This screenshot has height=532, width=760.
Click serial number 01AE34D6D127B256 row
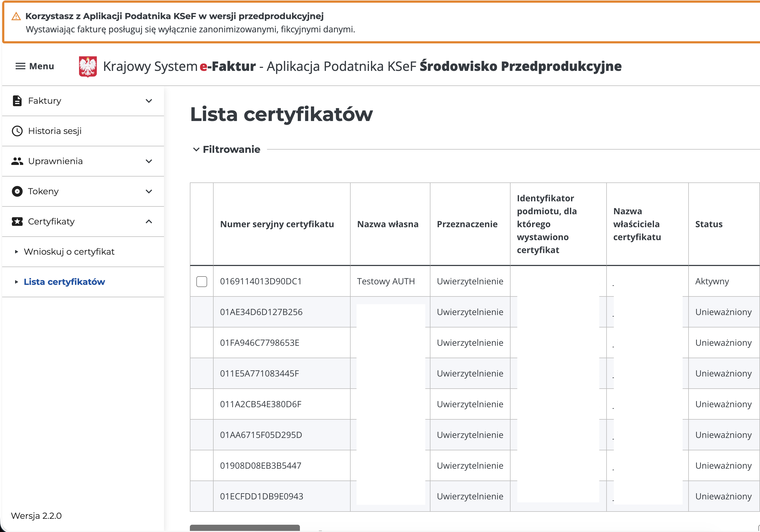click(x=261, y=312)
